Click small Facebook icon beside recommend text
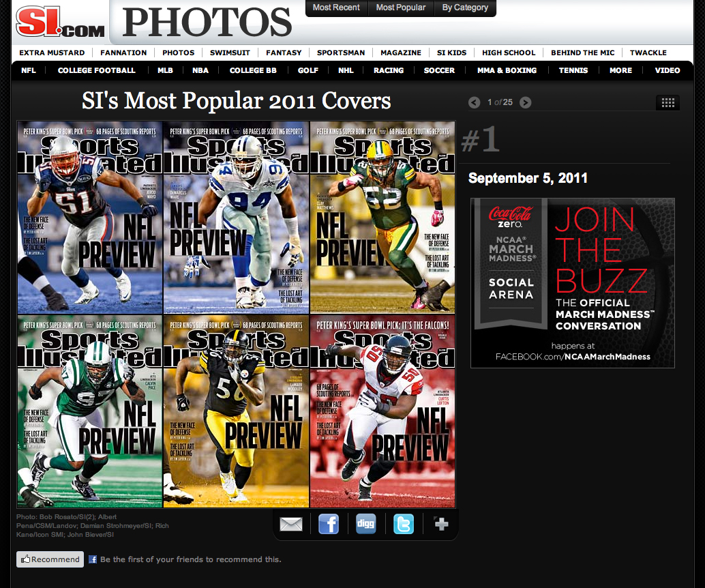The height and width of the screenshot is (588, 705). click(x=93, y=559)
